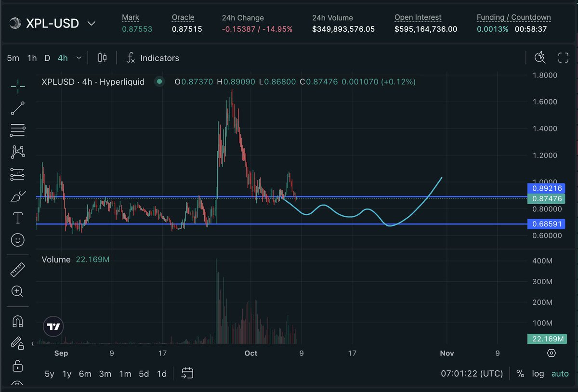This screenshot has height=392, width=578.
Task: Click the TradingView logo
Action: 53,327
